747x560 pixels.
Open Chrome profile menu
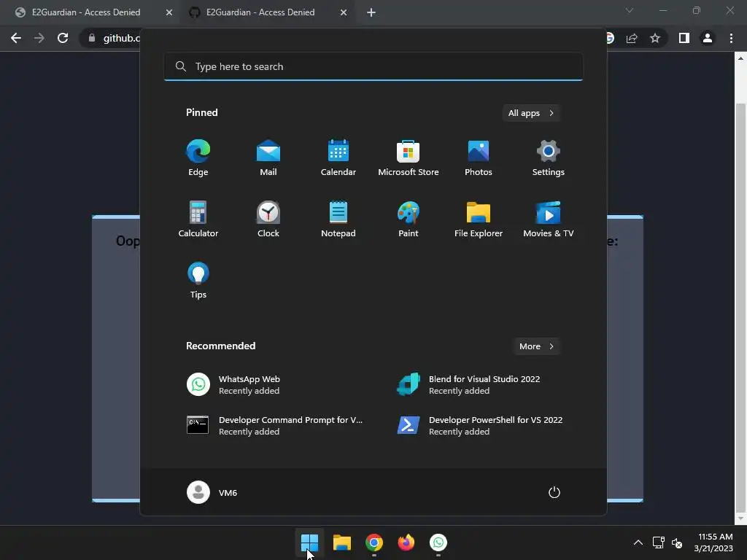click(x=708, y=38)
